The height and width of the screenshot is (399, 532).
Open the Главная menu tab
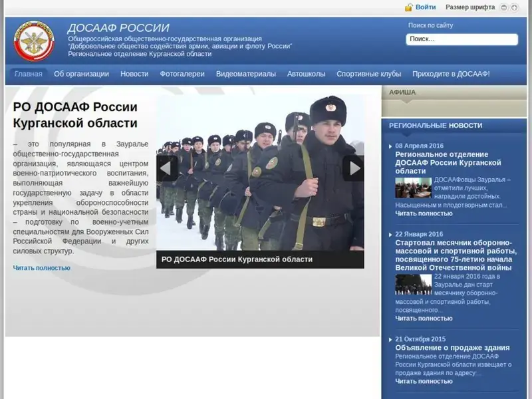pyautogui.click(x=28, y=74)
